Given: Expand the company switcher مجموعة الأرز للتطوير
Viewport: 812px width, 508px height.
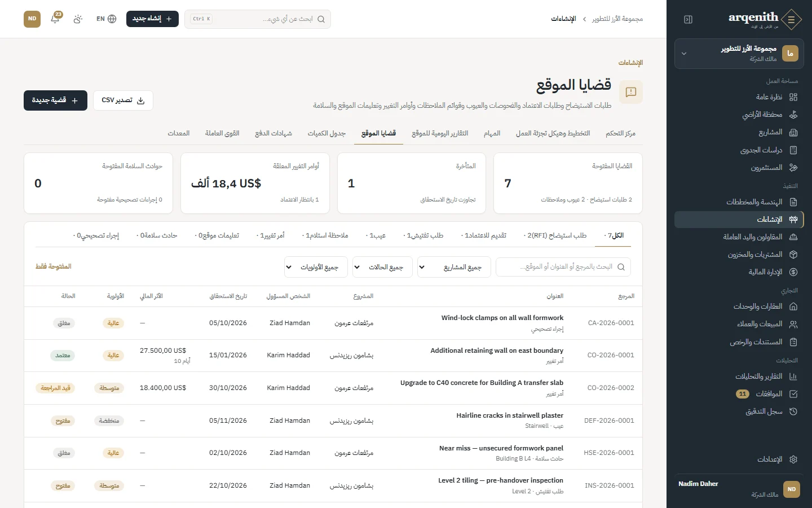Looking at the screenshot, I should pos(739,54).
